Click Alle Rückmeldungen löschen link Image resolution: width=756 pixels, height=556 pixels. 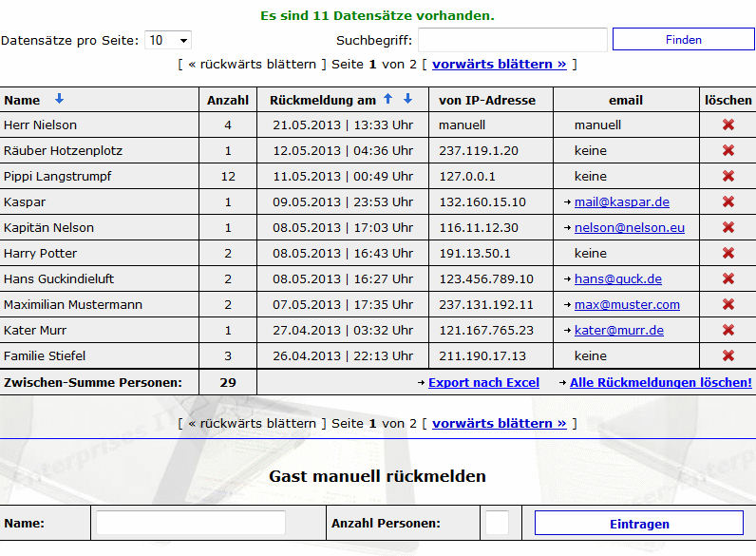[x=660, y=382]
